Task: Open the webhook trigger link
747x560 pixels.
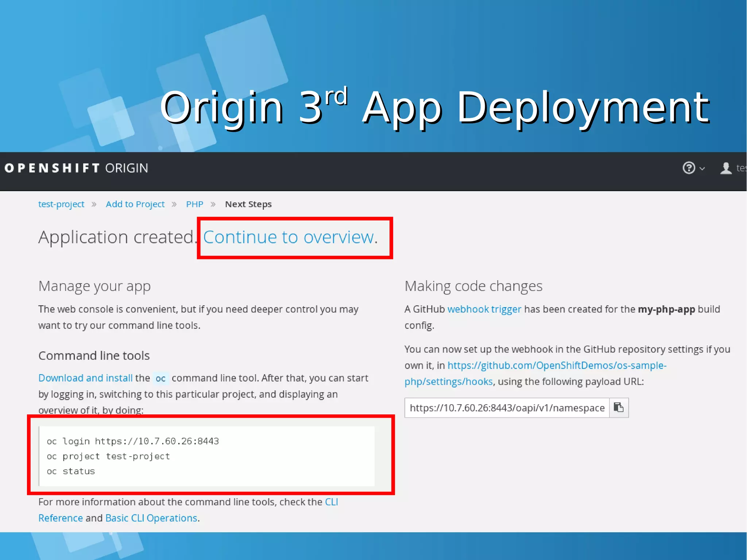Action: 484,309
